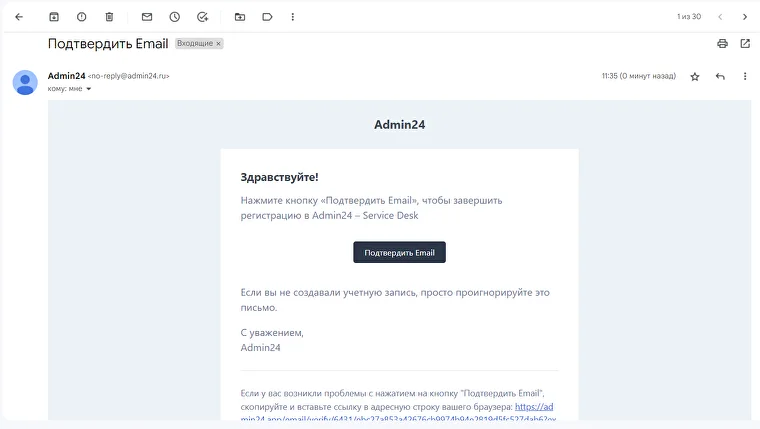
Task: Print the email
Action: pos(722,44)
